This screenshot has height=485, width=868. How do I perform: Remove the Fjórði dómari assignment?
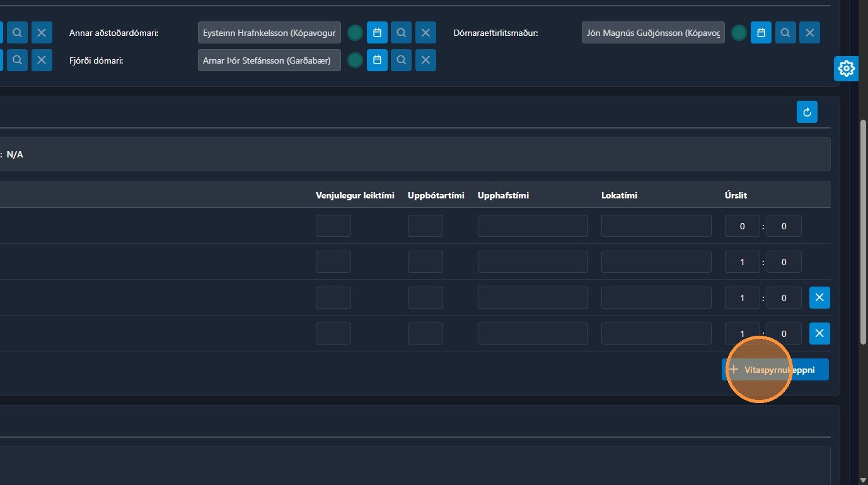coord(425,60)
